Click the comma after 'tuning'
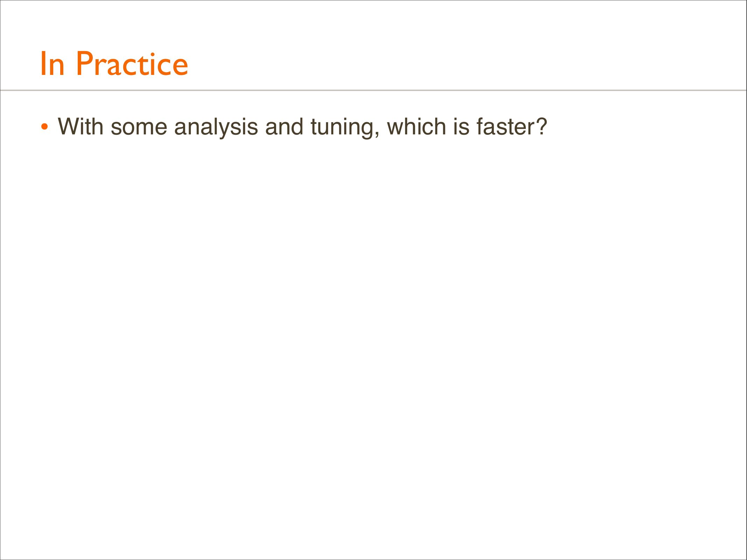This screenshot has width=747, height=560. (x=377, y=134)
